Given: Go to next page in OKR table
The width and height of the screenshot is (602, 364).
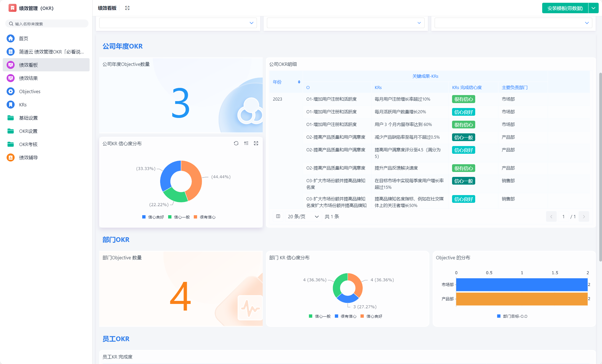Looking at the screenshot, I should coord(584,217).
